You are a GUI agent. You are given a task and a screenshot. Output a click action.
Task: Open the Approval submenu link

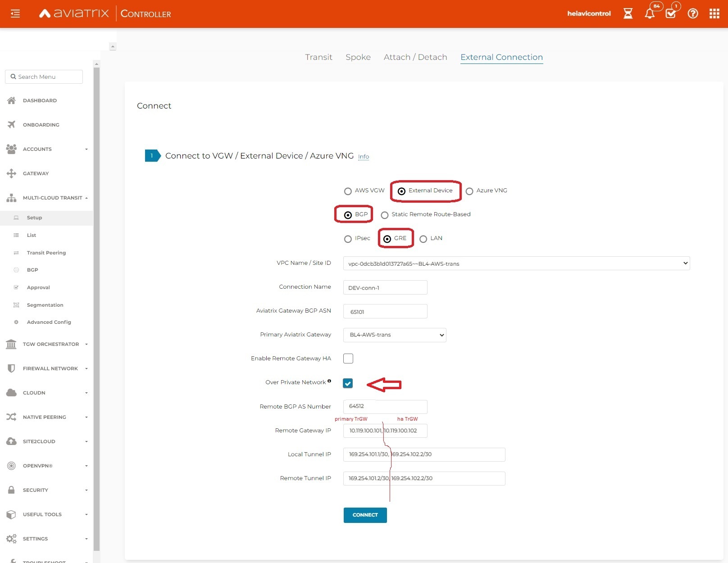coord(38,287)
